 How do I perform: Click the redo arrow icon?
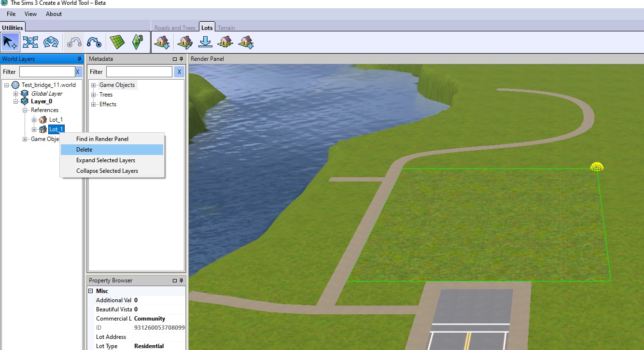click(x=94, y=42)
